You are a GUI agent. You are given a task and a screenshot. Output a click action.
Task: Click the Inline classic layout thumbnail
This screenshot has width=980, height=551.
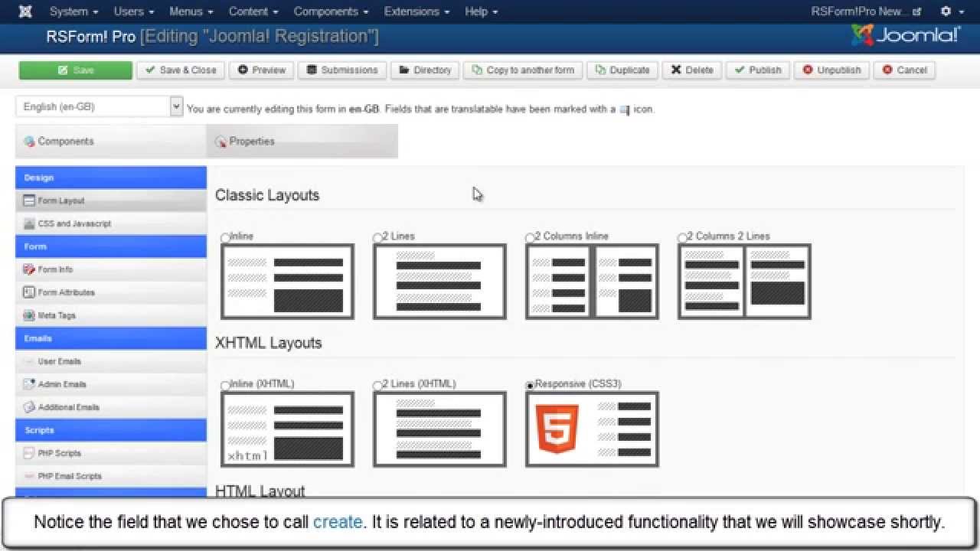coord(287,282)
